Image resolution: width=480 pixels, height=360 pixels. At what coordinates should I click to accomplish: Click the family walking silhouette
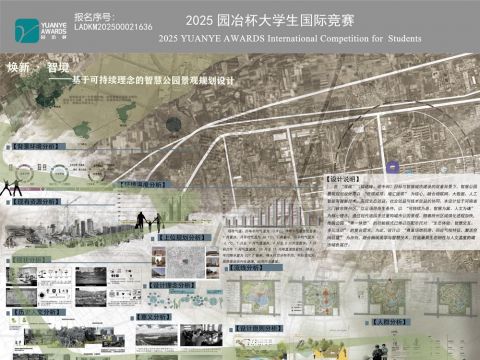149,222
